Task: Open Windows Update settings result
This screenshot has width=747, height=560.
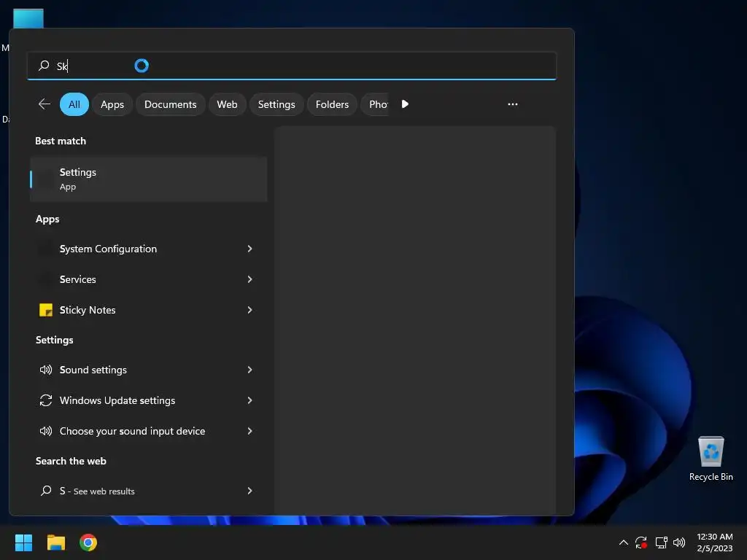Action: click(x=149, y=400)
